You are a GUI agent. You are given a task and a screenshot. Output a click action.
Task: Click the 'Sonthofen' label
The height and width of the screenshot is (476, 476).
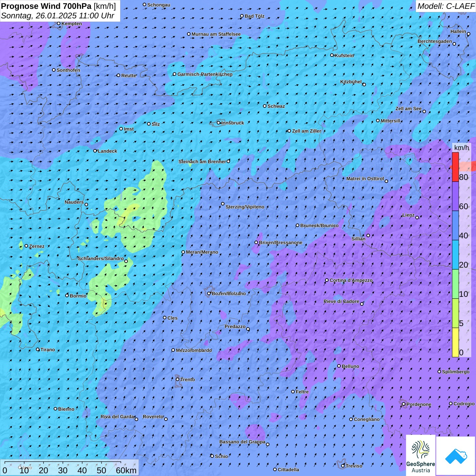(68, 70)
